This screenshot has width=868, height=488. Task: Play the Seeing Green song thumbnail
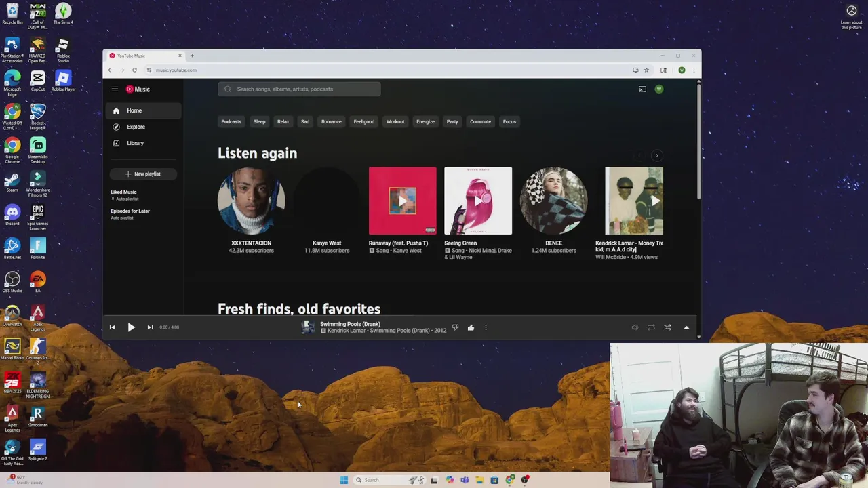pos(478,201)
